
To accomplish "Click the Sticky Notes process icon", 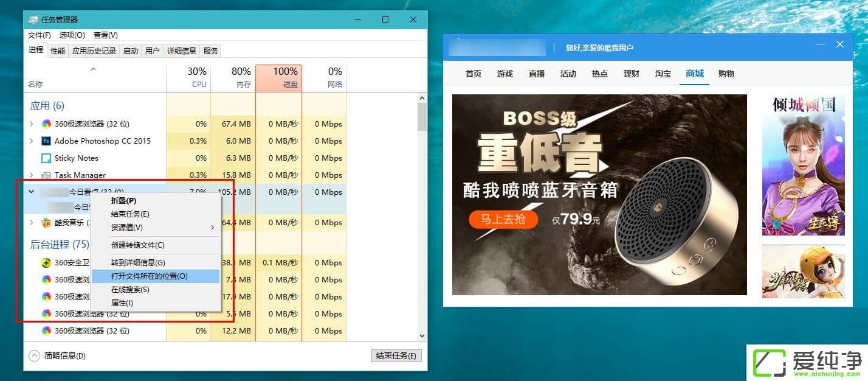I will point(46,158).
